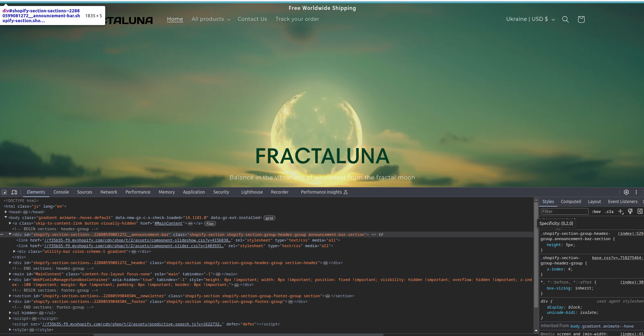Image resolution: width=644 pixels, height=336 pixels.
Task: Open the Track your order link
Action: click(x=297, y=19)
